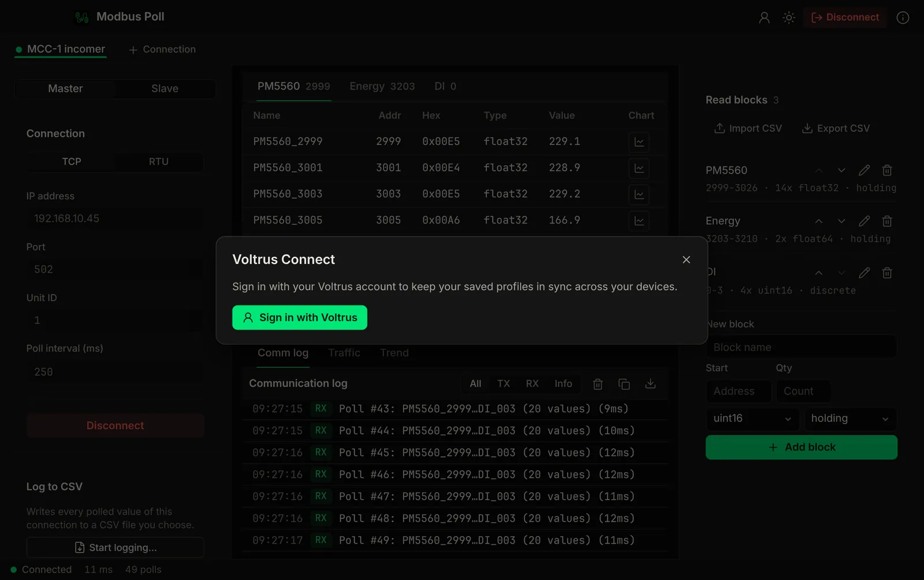924x580 pixels.
Task: Open chart for PM5560_3003 row
Action: (639, 195)
